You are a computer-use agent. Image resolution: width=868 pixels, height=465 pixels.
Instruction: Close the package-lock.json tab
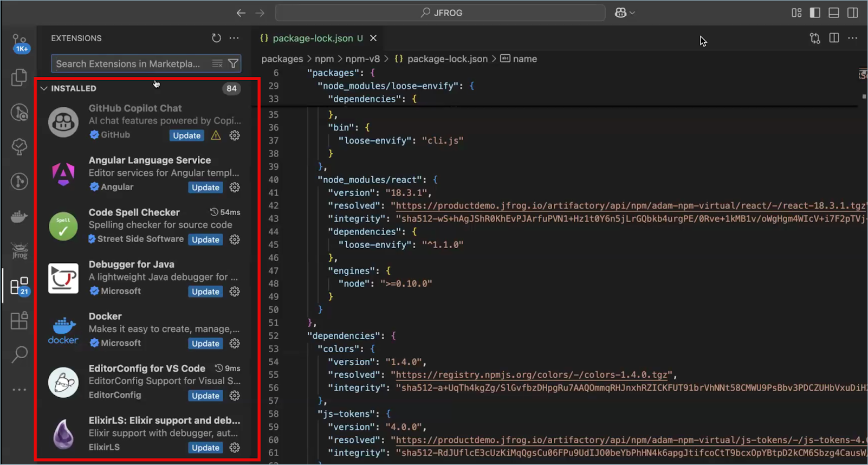tap(373, 38)
